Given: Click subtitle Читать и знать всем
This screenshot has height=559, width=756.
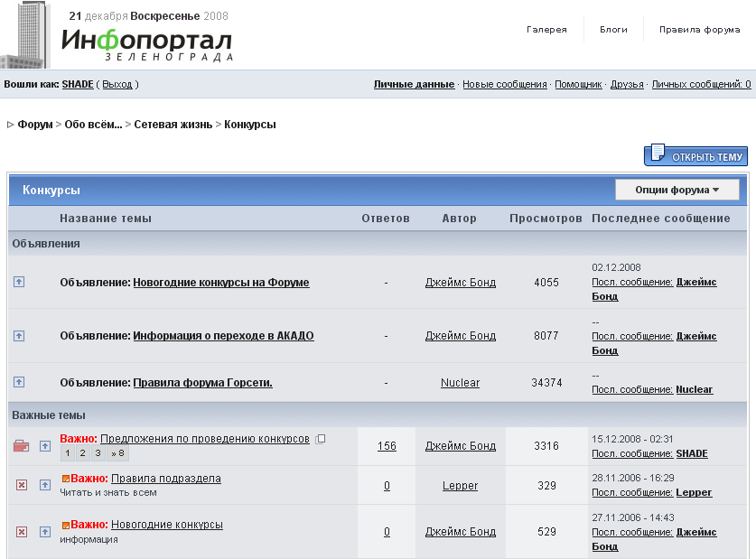Looking at the screenshot, I should [x=108, y=492].
